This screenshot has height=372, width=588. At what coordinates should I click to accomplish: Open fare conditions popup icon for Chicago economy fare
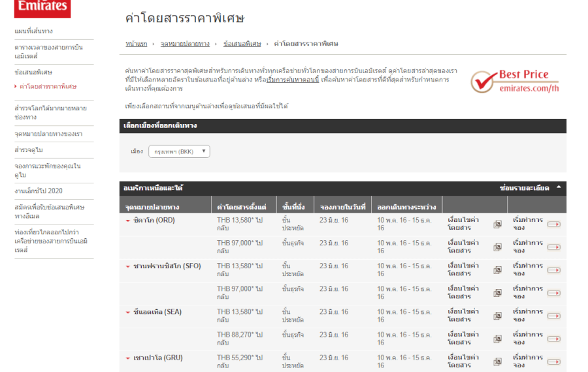pyautogui.click(x=497, y=224)
